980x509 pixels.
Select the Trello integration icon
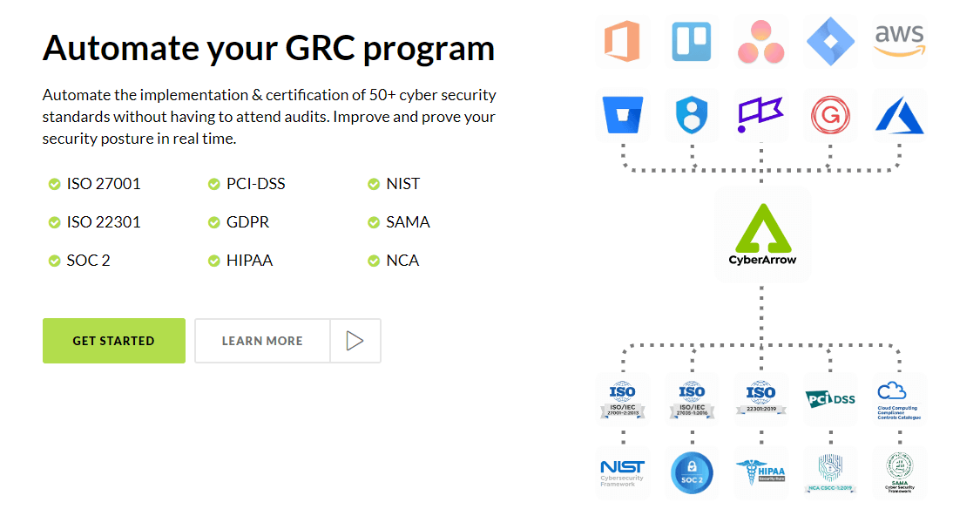tap(692, 41)
